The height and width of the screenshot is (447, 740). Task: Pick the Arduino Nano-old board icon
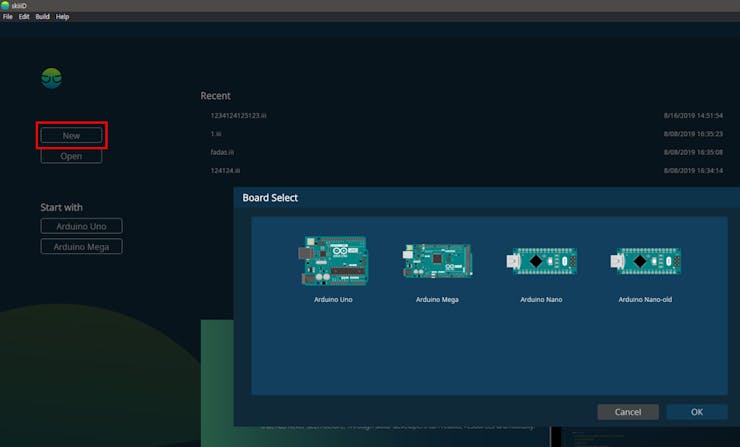click(645, 261)
